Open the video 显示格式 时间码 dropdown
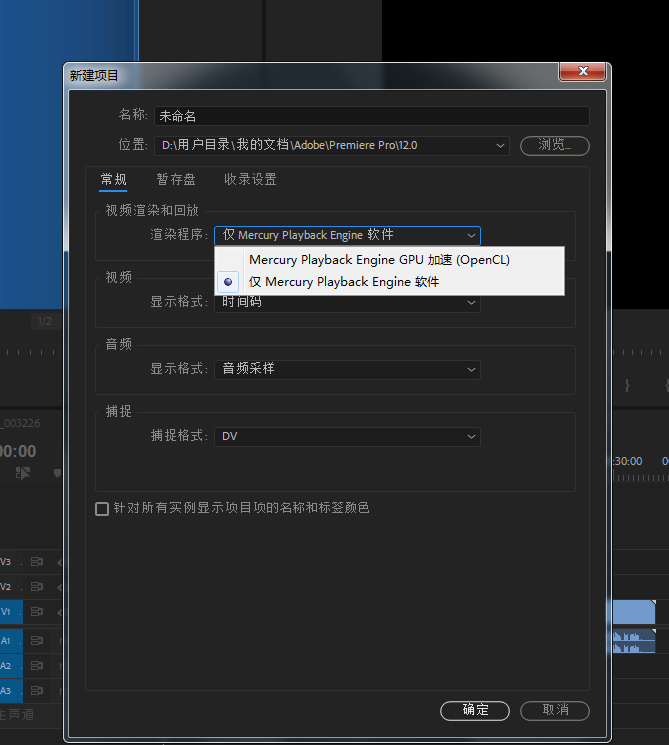This screenshot has width=669, height=745. point(347,303)
